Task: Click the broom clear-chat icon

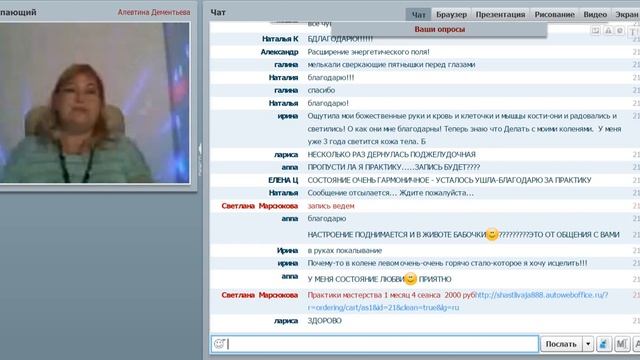Action: click(x=604, y=344)
